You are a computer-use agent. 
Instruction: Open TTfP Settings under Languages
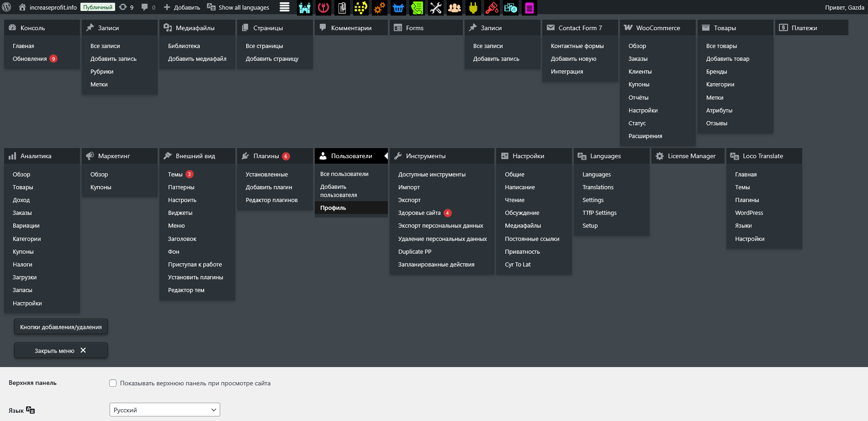pyautogui.click(x=600, y=213)
